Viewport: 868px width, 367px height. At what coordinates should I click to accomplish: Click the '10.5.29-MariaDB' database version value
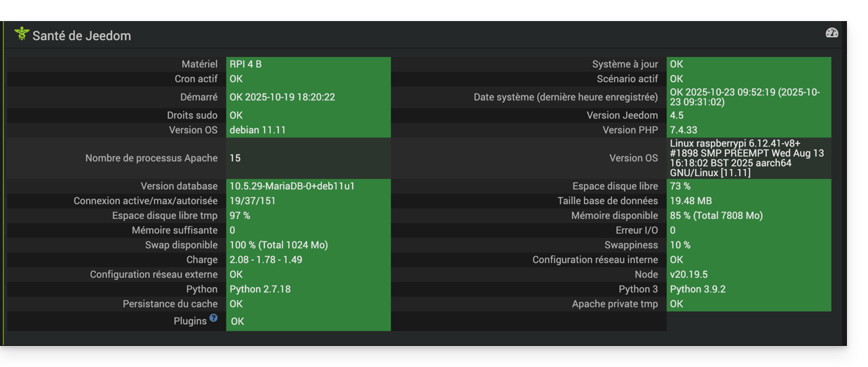point(292,186)
